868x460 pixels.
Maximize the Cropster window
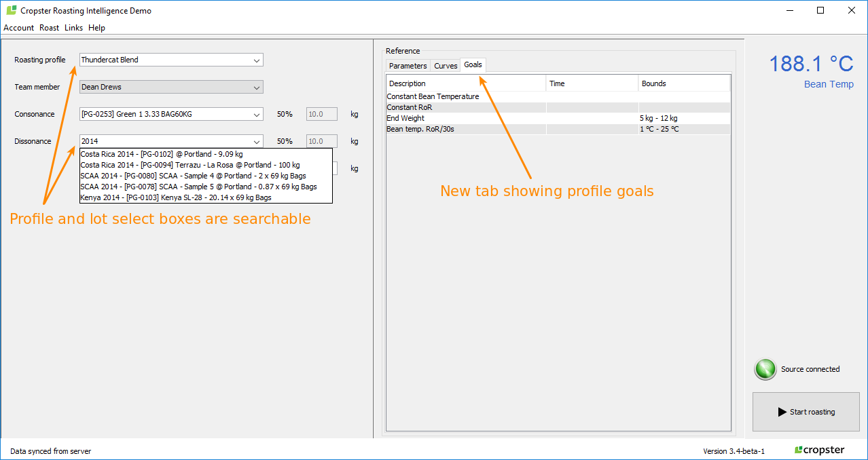(x=820, y=10)
